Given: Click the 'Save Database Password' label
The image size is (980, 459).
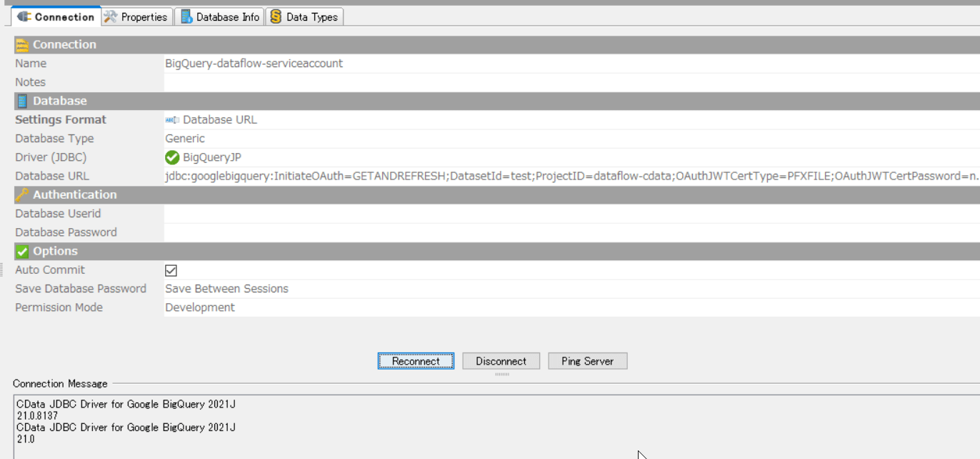Looking at the screenshot, I should [81, 289].
